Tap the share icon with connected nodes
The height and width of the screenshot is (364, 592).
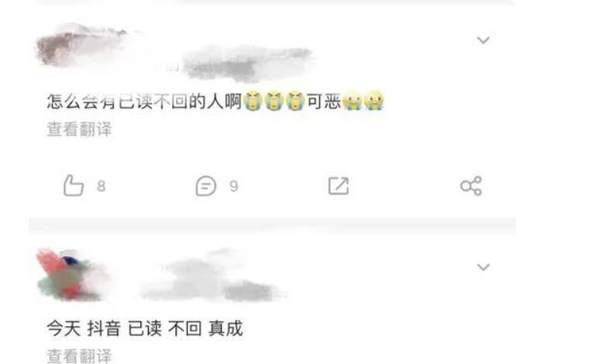pos(471,185)
